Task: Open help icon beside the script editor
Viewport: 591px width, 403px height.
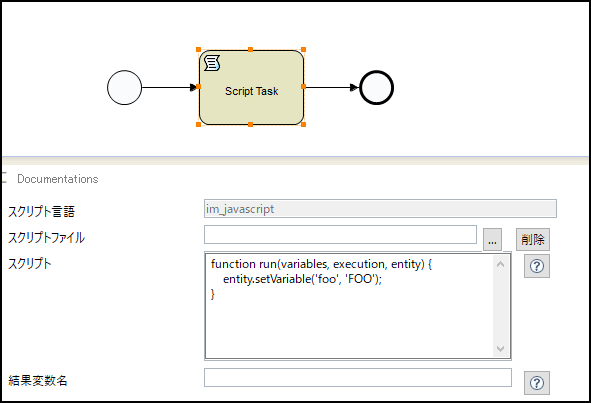Action: (537, 266)
